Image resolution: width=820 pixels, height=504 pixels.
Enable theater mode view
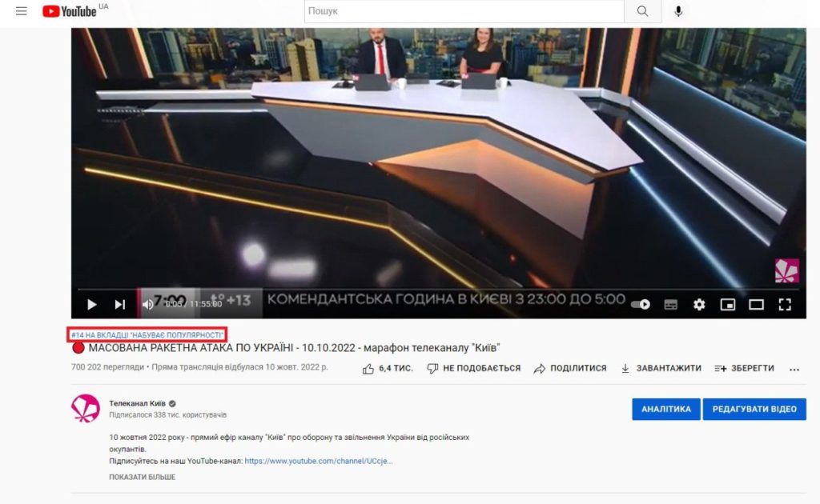coord(756,305)
